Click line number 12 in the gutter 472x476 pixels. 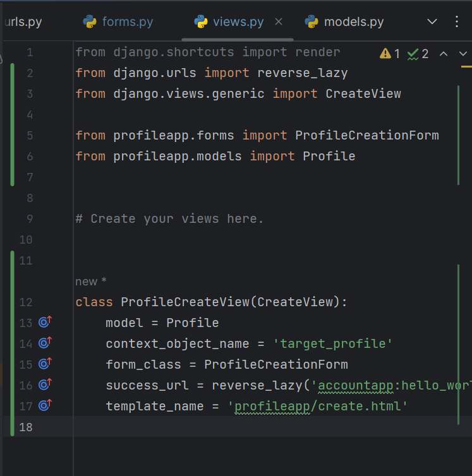26,302
